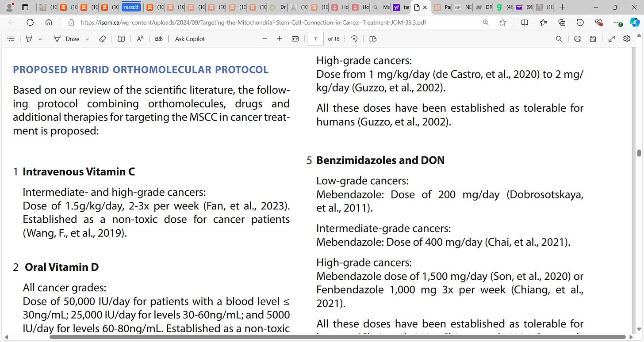644x342 pixels.
Task: Switch to the Yahoo 'tar' tab
Action: tap(401, 8)
